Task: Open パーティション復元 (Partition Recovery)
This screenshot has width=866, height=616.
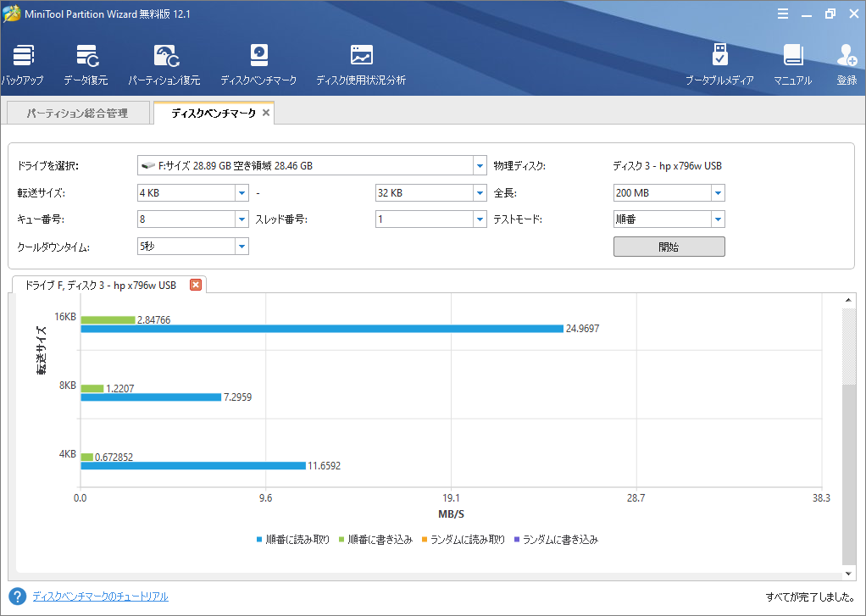Action: tap(164, 64)
